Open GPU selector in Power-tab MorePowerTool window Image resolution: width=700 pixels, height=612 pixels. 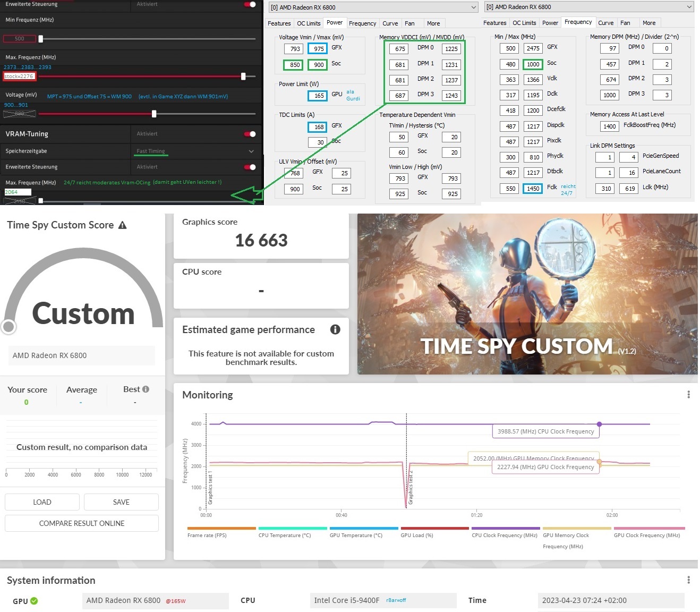(x=373, y=7)
